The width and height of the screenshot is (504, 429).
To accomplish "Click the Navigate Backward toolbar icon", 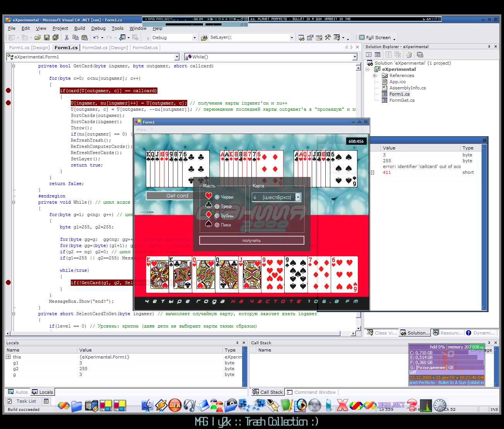I will point(122,38).
